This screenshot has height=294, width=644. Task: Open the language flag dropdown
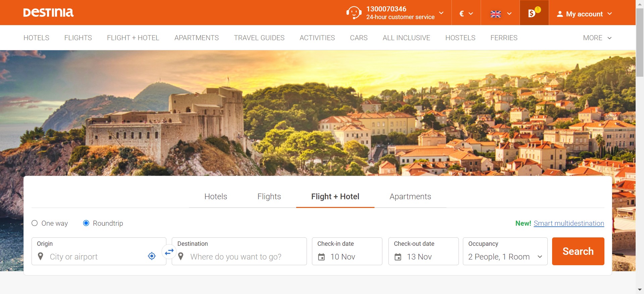[x=500, y=14]
